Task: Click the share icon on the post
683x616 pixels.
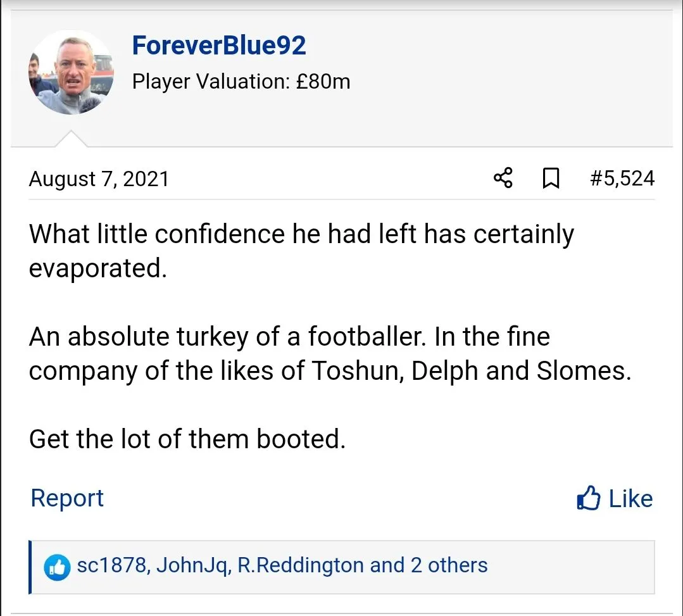Action: pyautogui.click(x=503, y=178)
